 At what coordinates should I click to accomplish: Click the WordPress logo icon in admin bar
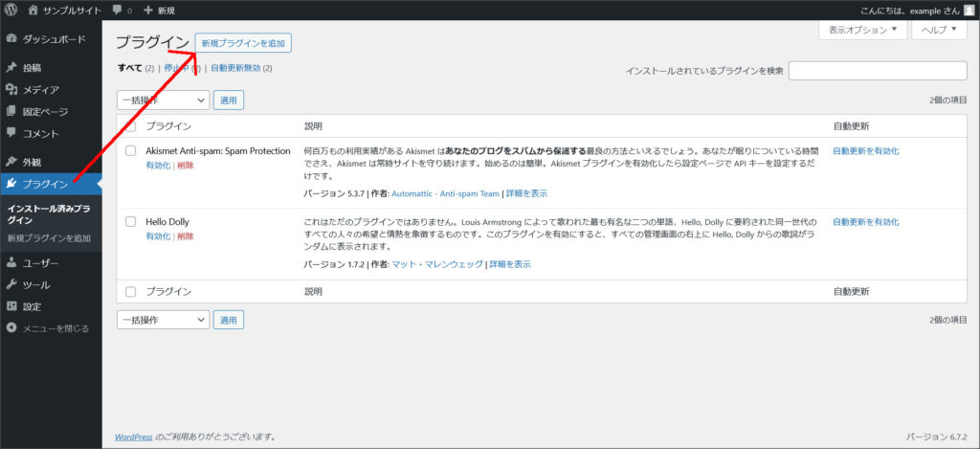pos(11,10)
